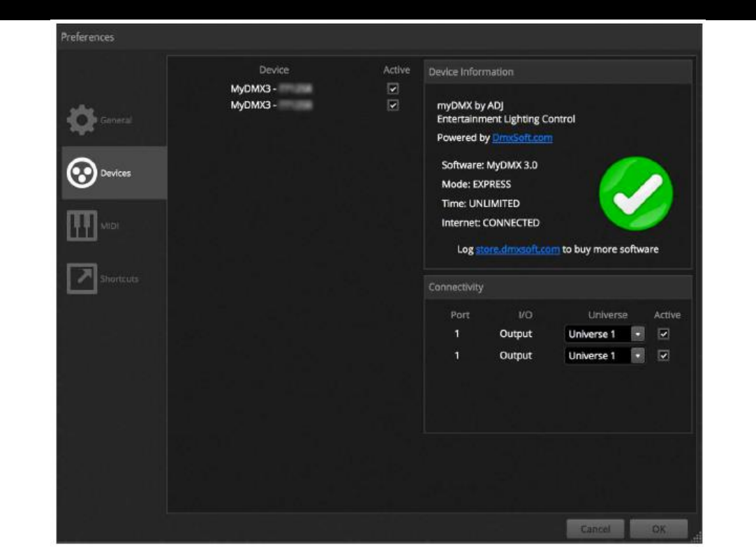Toggle Active checkbox for first Output port
The width and height of the screenshot is (756, 547).
[663, 334]
